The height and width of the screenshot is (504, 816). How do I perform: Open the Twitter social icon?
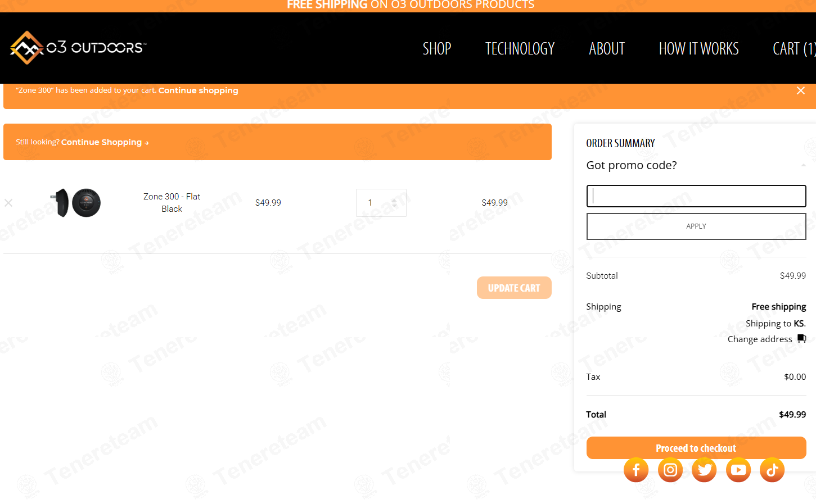click(704, 470)
